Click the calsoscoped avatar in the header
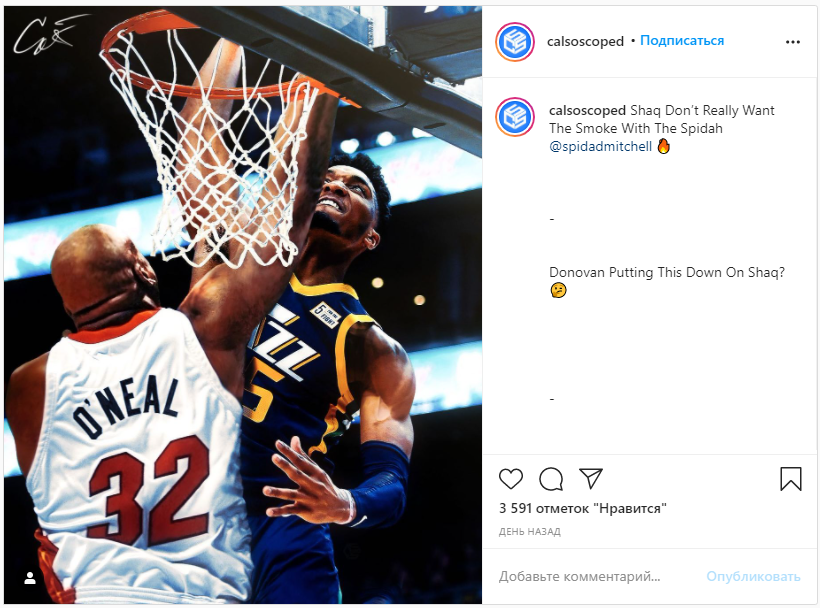The image size is (820, 608). pos(515,42)
